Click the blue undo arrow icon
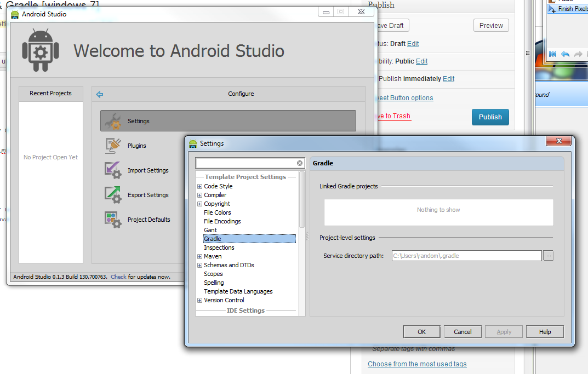Viewport: 588px width, 374px height. (x=565, y=54)
